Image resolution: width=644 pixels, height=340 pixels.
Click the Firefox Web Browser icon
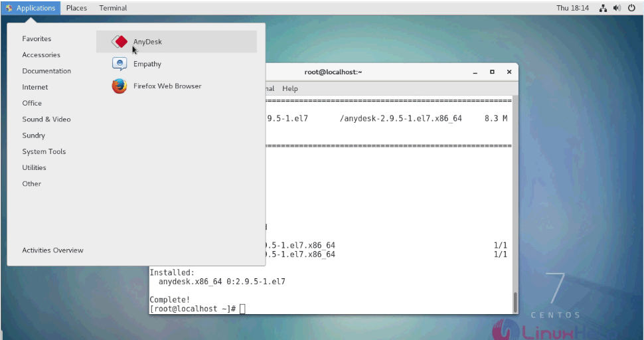point(120,86)
